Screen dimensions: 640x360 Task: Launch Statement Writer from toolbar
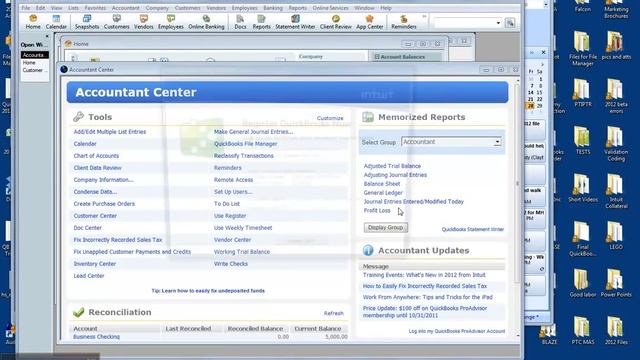tap(295, 22)
